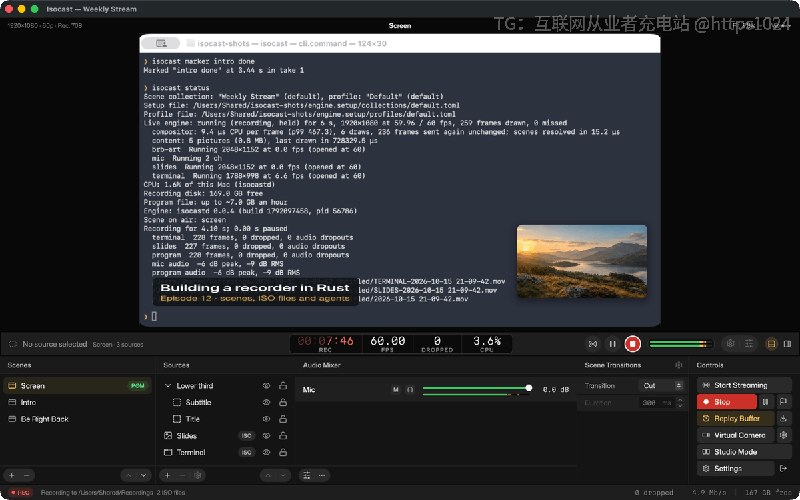
Task: Open Virtual Camera configuration gear
Action: 784,435
